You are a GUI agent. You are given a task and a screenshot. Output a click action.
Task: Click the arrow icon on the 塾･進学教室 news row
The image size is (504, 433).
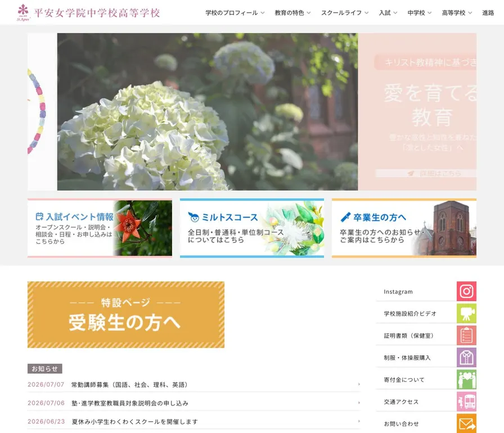(359, 403)
